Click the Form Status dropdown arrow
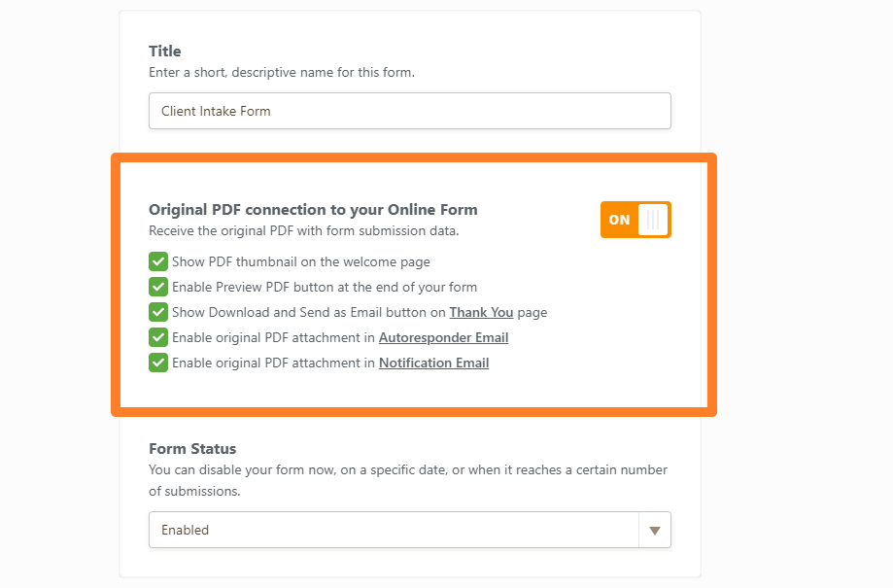Viewport: 893px width, 588px height. 655,530
